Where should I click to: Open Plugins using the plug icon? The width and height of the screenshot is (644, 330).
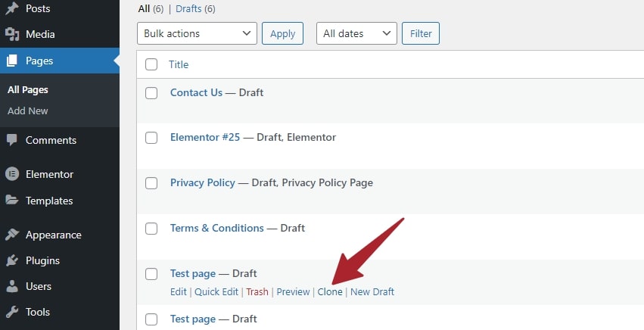click(12, 260)
